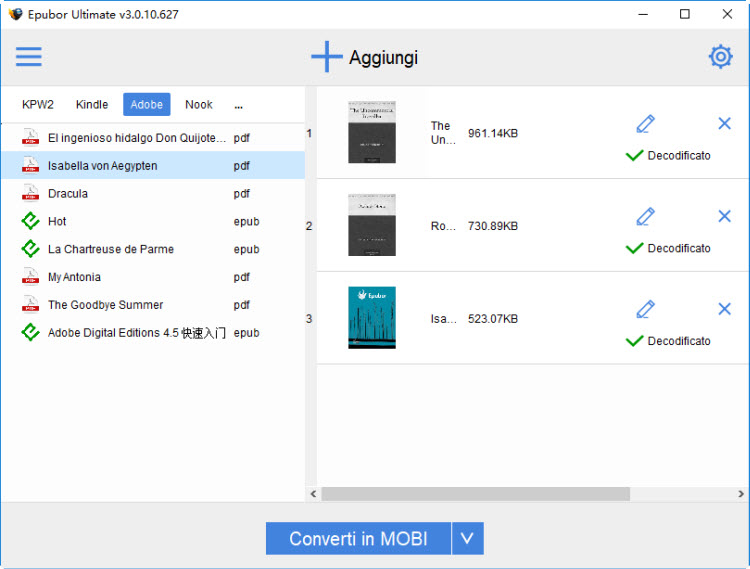Click scrollbar right arrow

(741, 493)
